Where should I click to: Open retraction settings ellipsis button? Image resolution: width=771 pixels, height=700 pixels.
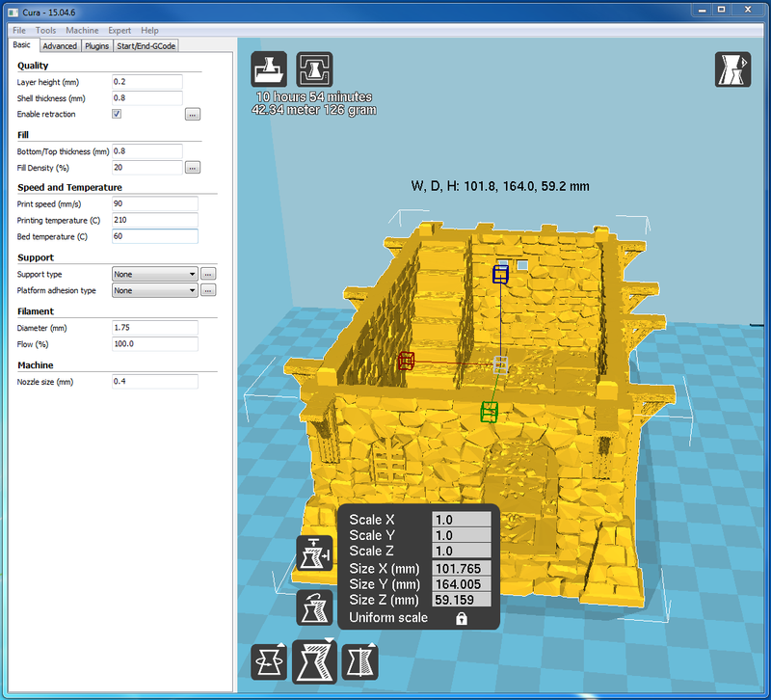pos(192,114)
